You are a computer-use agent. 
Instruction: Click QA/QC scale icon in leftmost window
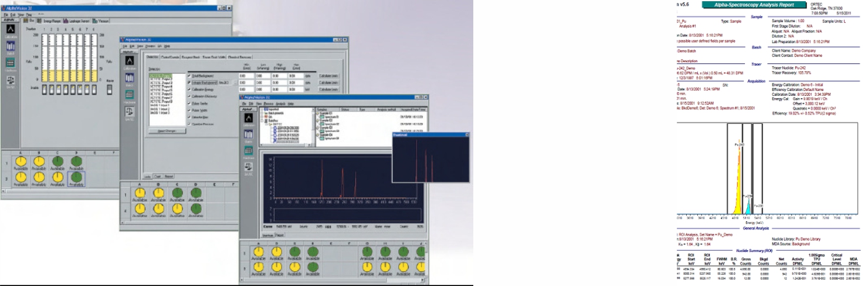click(10, 80)
